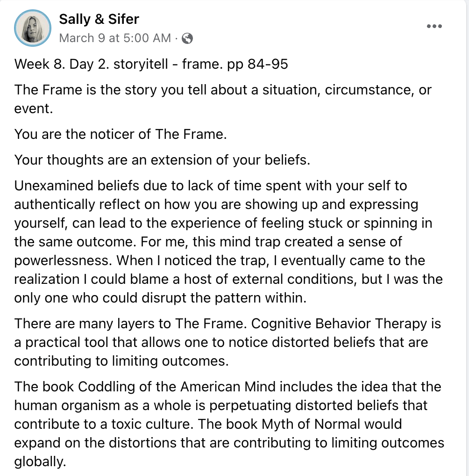Screen dimensions: 469x476
Task: Click 'You are the noticer of The Frame.'
Action: click(121, 134)
